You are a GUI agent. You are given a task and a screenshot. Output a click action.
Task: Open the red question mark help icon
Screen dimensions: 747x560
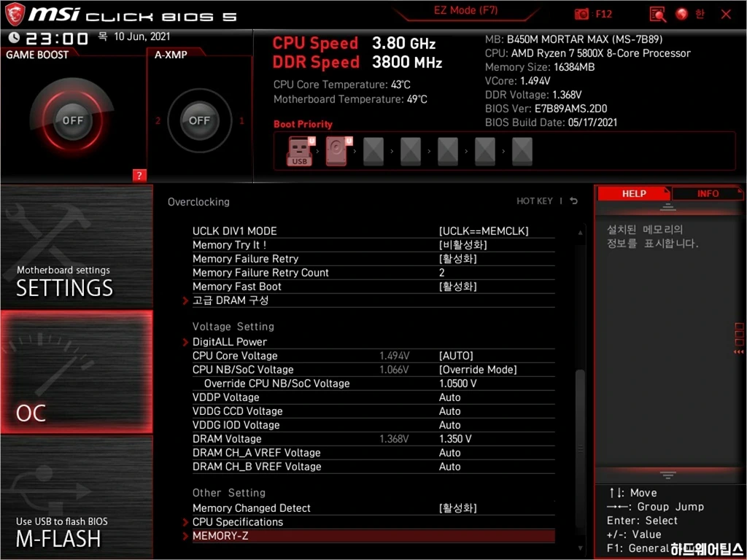[139, 175]
